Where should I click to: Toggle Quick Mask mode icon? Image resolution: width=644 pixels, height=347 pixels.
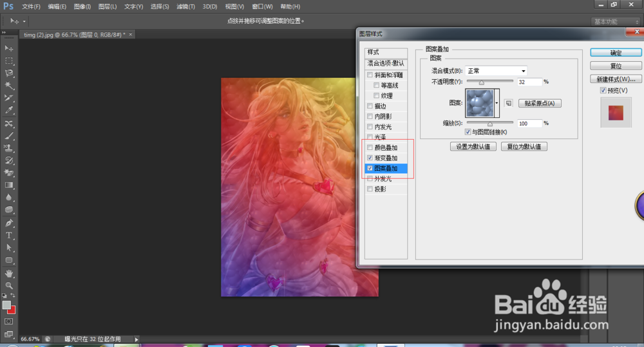8,321
